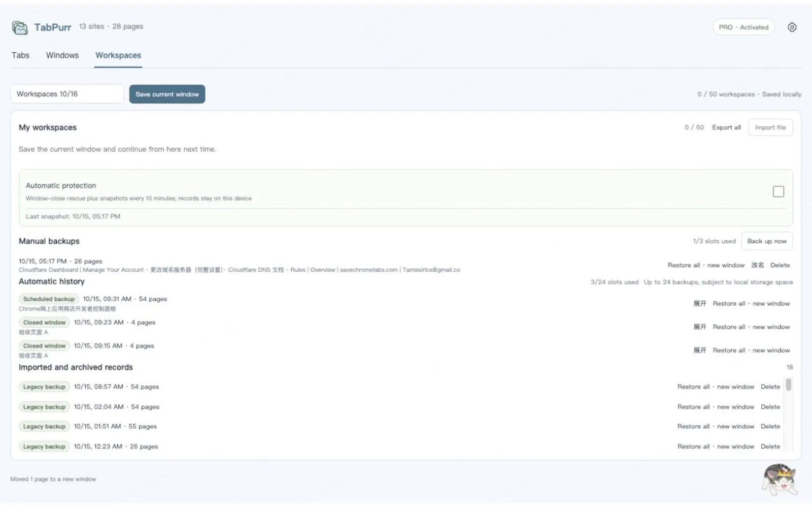The height and width of the screenshot is (508, 812).
Task: Click 'Moved 1 page to a new window' status
Action: coord(53,479)
